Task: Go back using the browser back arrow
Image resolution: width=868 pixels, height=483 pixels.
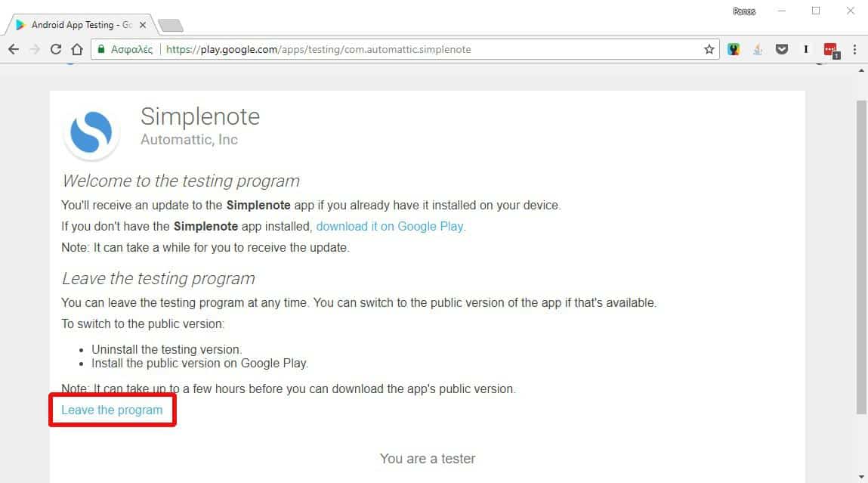Action: pos(14,49)
